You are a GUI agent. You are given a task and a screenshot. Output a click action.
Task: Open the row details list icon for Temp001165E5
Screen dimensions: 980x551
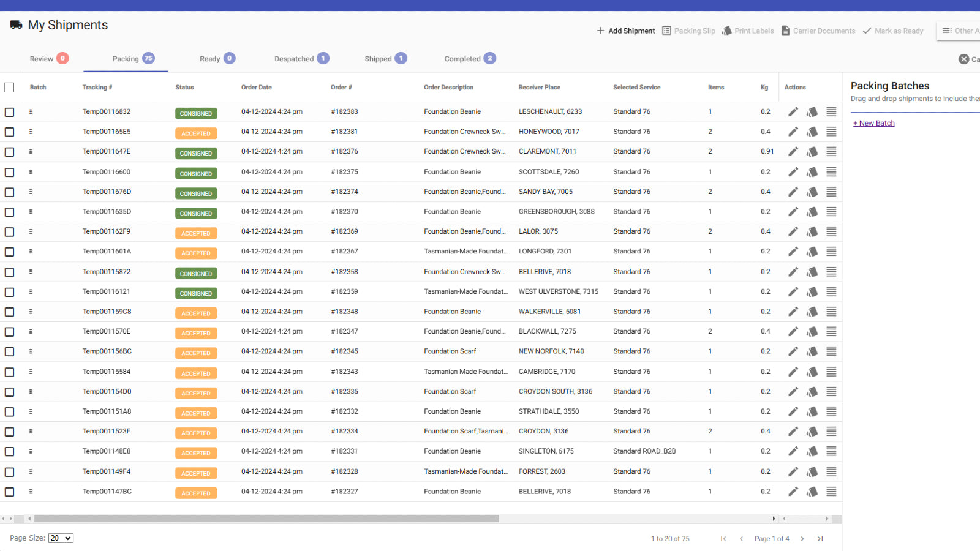pos(831,131)
